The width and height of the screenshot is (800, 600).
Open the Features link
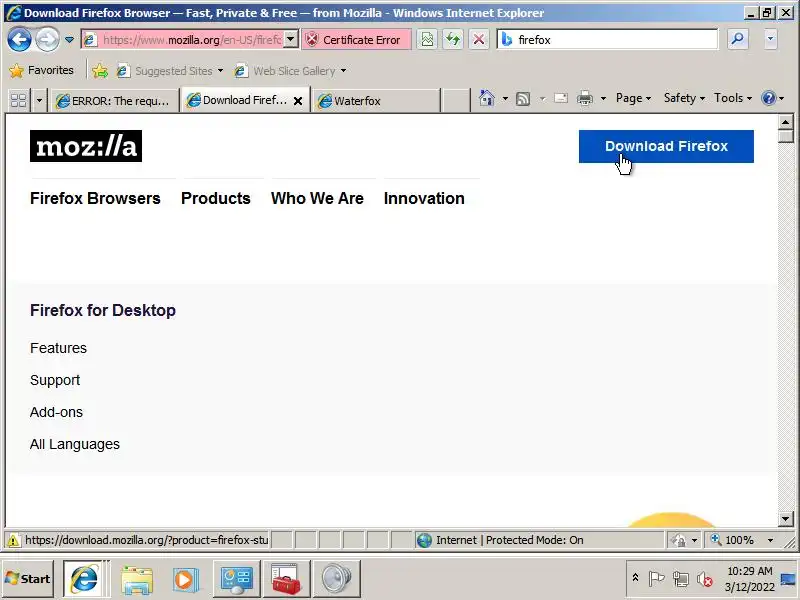[x=58, y=348]
